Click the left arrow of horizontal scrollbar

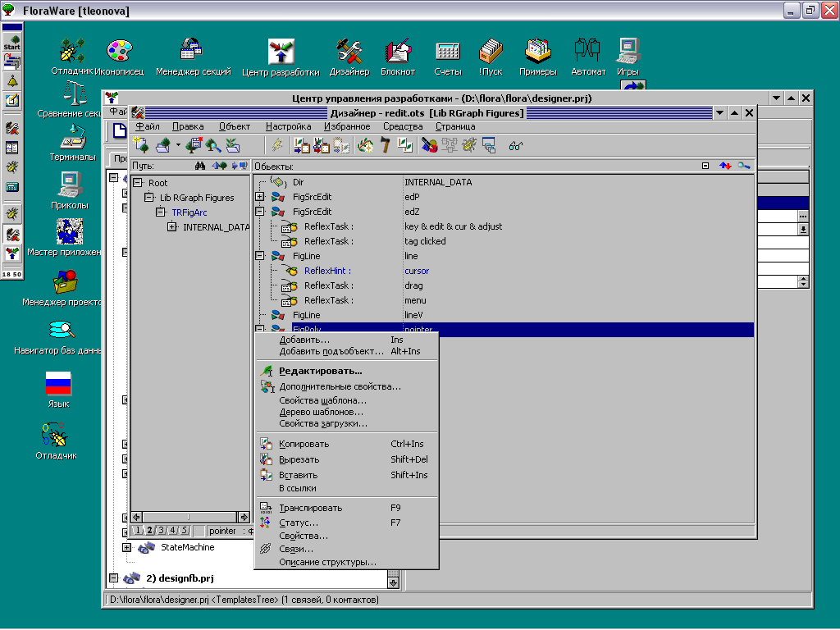click(x=137, y=517)
